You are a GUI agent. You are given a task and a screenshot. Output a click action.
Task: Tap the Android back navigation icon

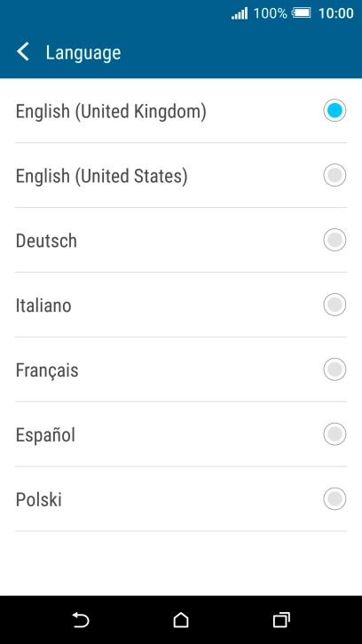click(81, 620)
